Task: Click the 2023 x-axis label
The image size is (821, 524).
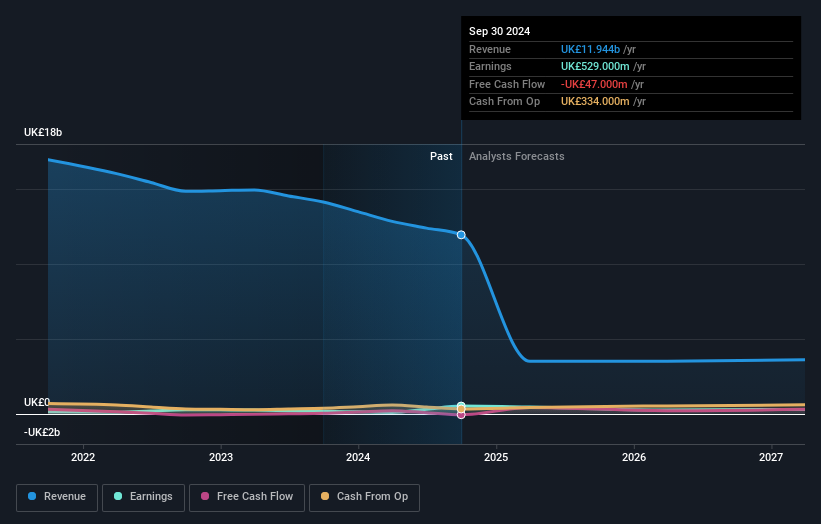Action: coord(220,458)
